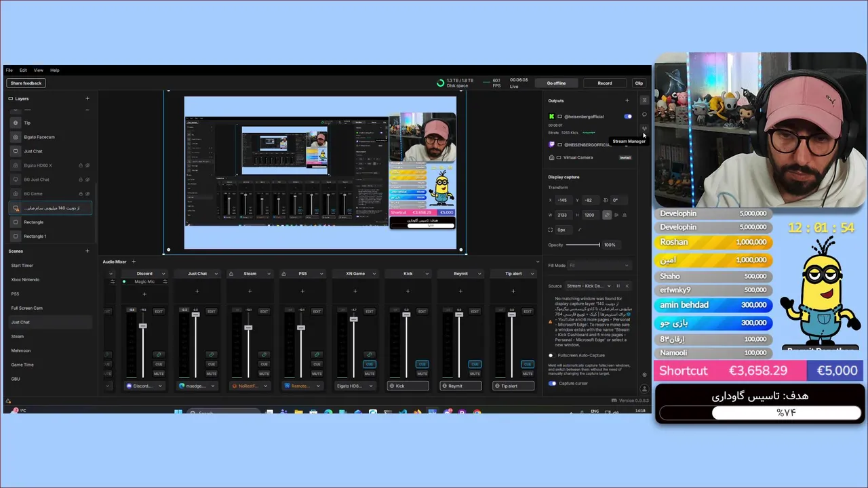Open the chat icon in the right rail
Viewport: 868px width, 488px height.
[x=644, y=115]
